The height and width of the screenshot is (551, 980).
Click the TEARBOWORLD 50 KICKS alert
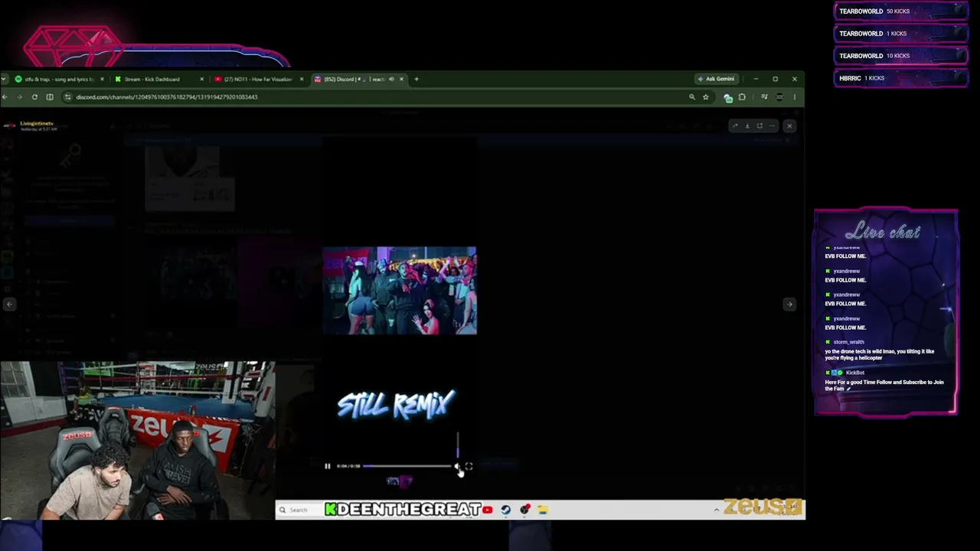[x=900, y=11]
